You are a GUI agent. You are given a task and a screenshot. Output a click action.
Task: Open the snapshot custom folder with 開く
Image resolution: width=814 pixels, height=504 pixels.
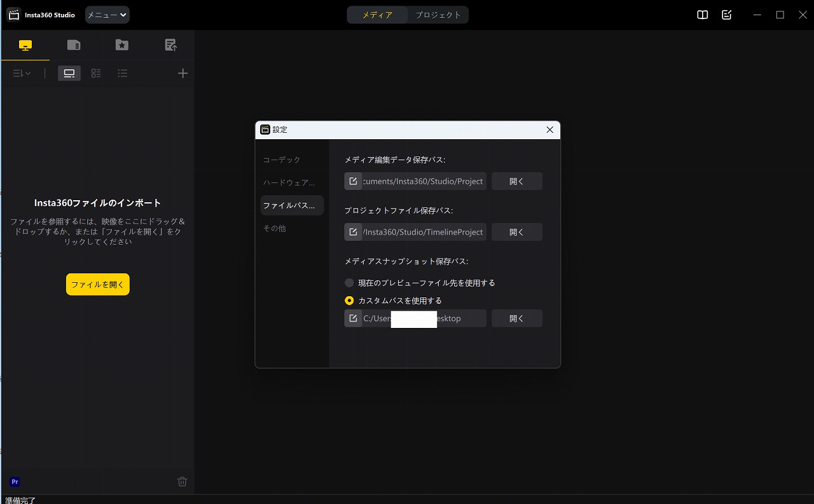[517, 318]
